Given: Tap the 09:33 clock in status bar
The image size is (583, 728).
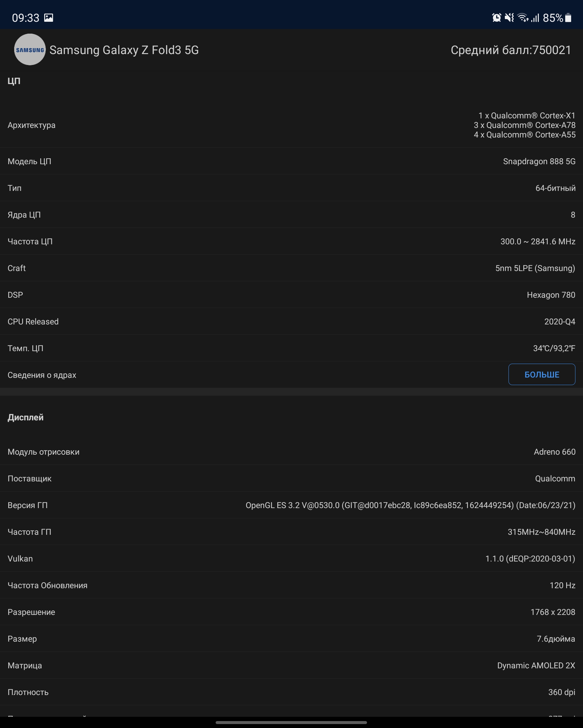Looking at the screenshot, I should 25,17.
